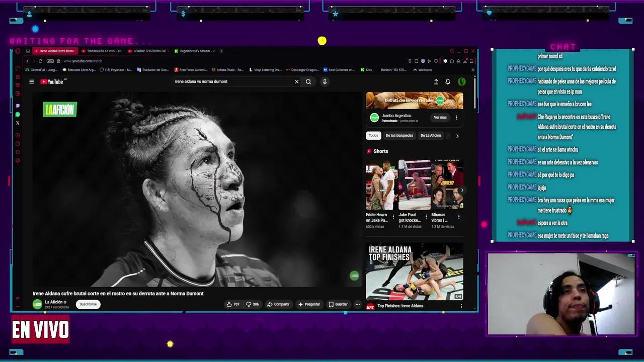
Task: Select the X (Twitter) icon in the sidebar
Action: [18, 123]
